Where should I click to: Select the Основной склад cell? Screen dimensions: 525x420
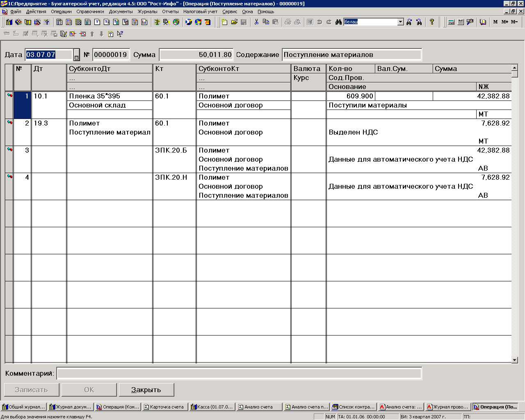(x=110, y=105)
